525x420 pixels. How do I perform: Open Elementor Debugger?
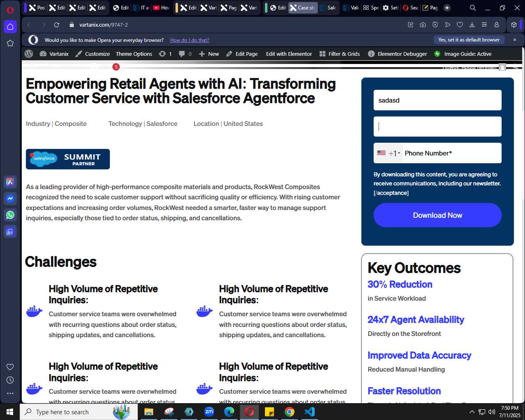coord(397,54)
